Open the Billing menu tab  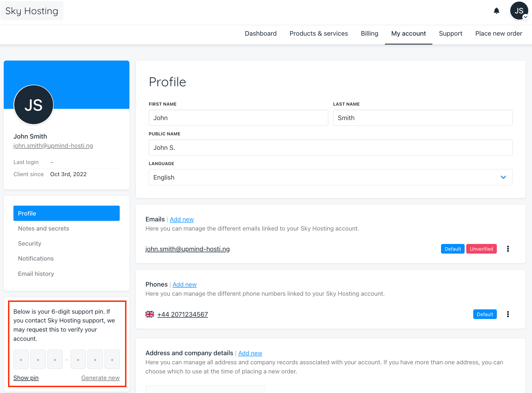pyautogui.click(x=369, y=34)
